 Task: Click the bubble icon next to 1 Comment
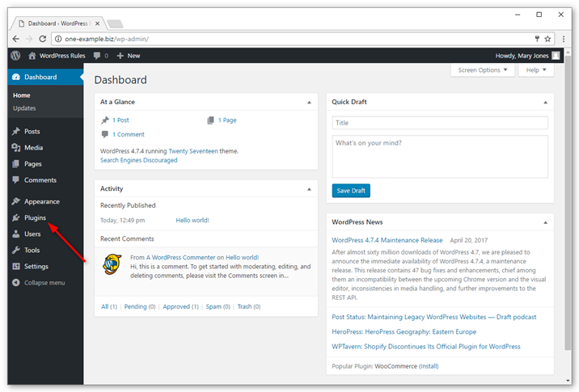click(105, 134)
